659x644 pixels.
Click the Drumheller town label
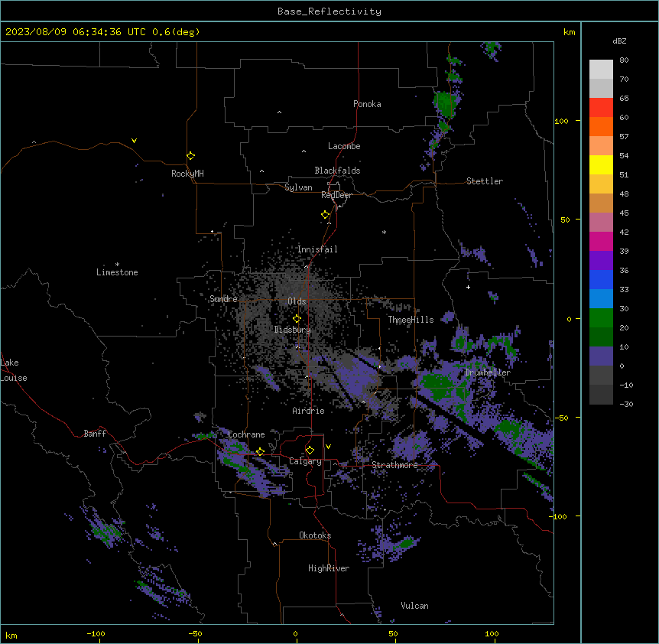(488, 372)
